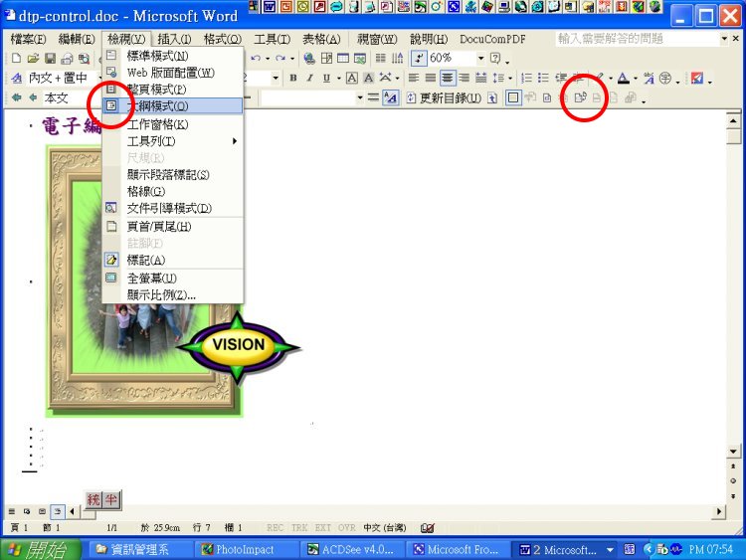Open the 表格(A) menu
Screen dimensions: 746x560
click(x=321, y=39)
